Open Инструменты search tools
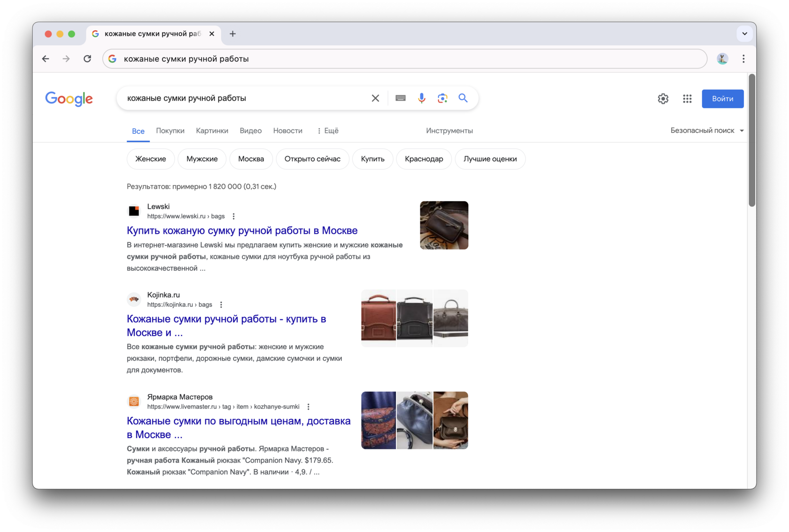This screenshot has height=532, width=789. 449,131
